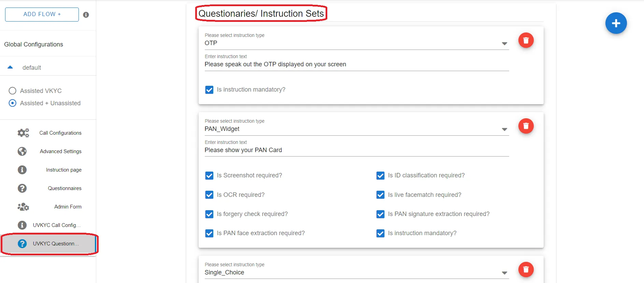
Task: Delete the OTP instruction card
Action: pos(526,40)
